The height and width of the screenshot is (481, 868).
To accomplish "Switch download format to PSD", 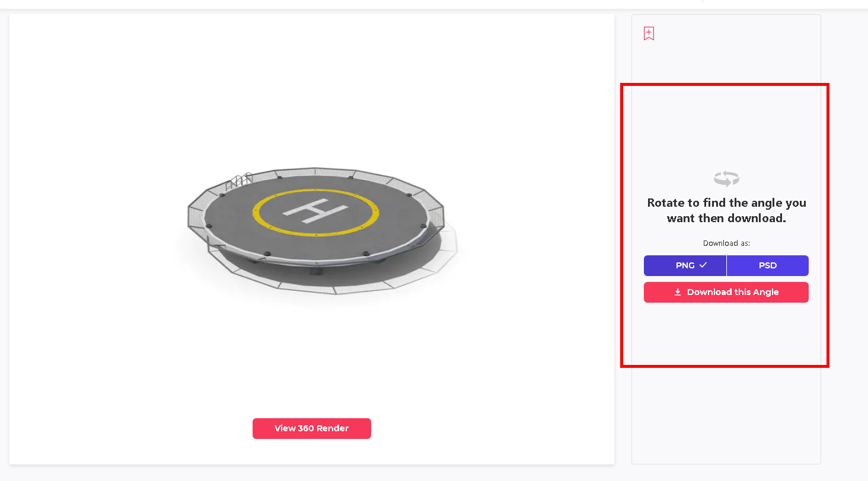I will pos(768,265).
